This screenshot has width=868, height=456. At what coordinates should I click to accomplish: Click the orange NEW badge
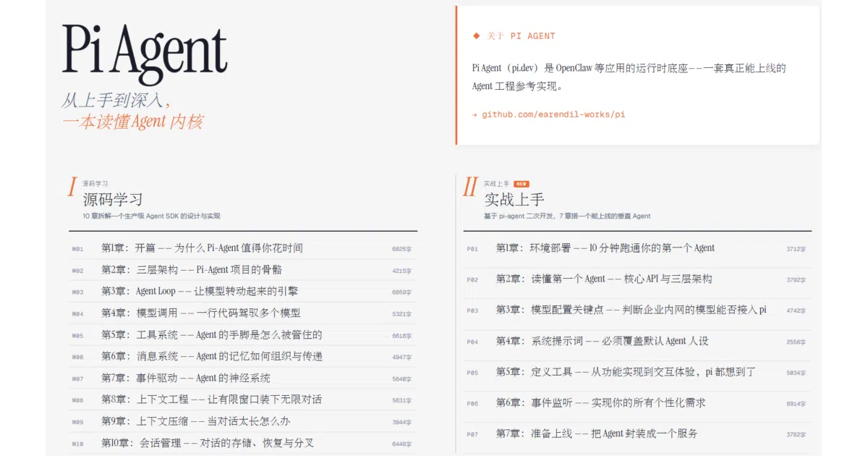522,184
